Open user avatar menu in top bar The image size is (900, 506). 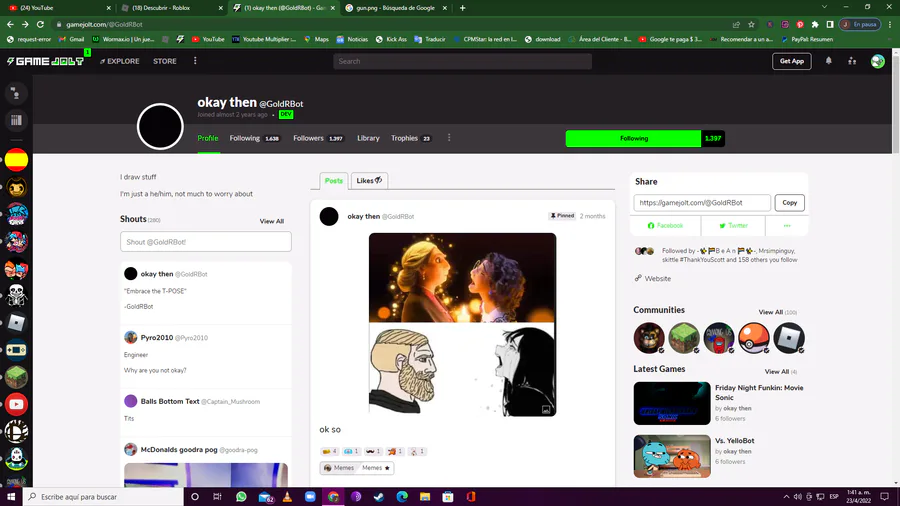tap(877, 61)
